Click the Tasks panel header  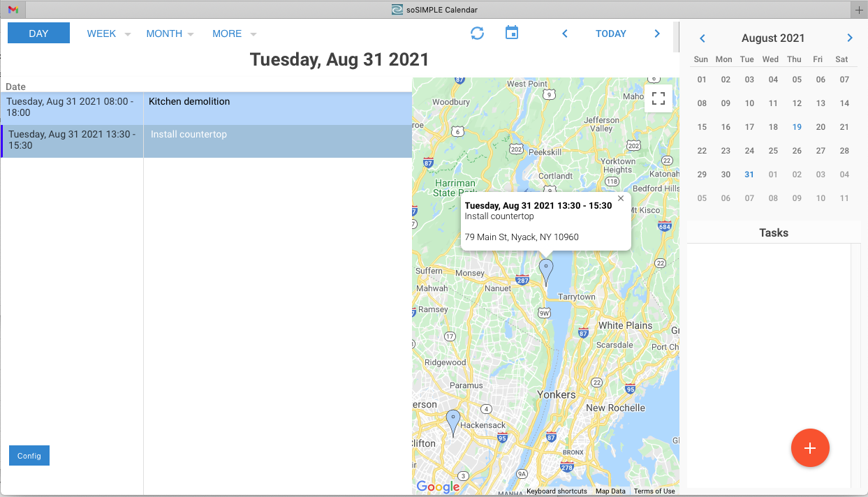point(774,232)
